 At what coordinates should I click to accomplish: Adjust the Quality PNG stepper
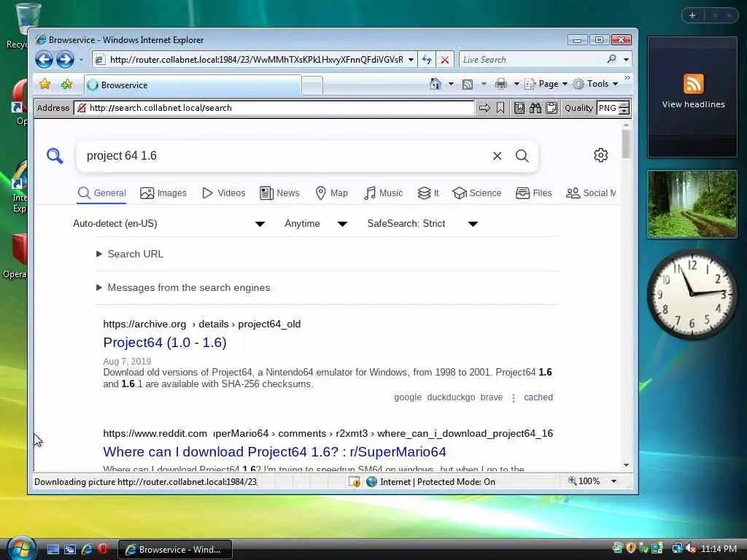tap(624, 108)
